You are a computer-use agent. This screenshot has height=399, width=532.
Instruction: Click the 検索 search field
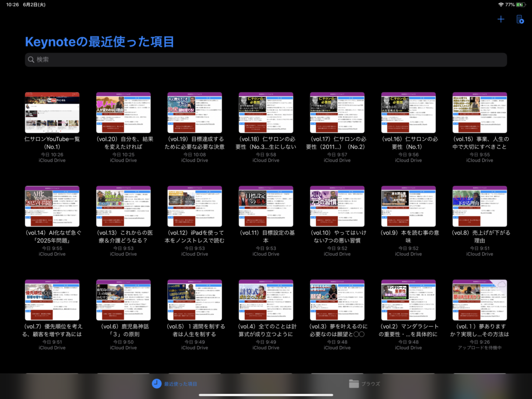tap(266, 60)
